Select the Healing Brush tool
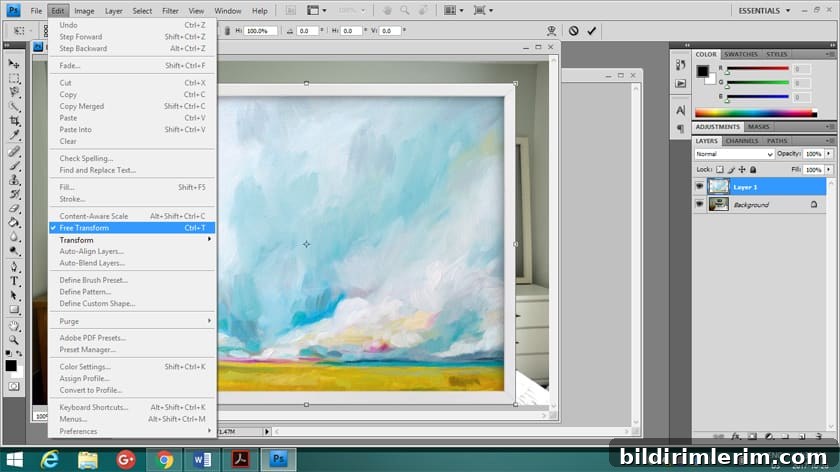Screen dimensions: 840x472 [14, 152]
